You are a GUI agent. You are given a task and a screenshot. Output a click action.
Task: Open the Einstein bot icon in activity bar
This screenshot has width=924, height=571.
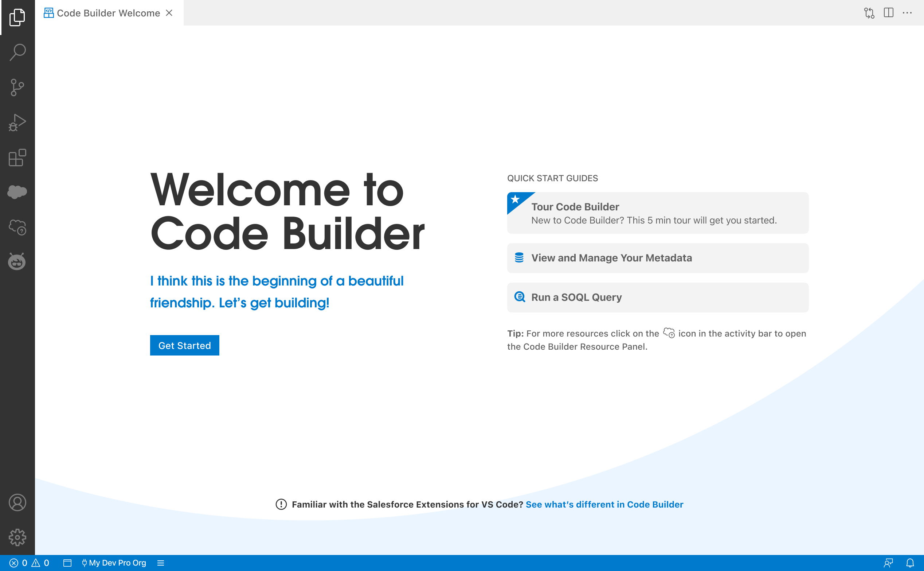coord(17,261)
